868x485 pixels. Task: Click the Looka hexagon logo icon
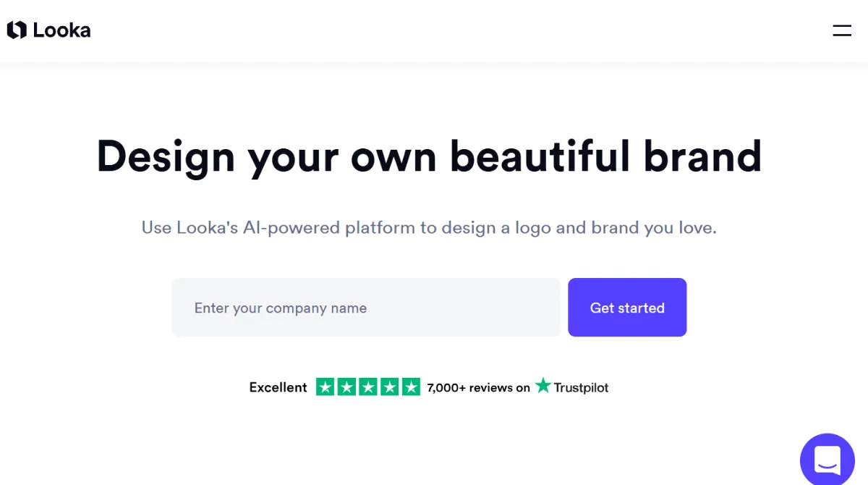(x=17, y=30)
